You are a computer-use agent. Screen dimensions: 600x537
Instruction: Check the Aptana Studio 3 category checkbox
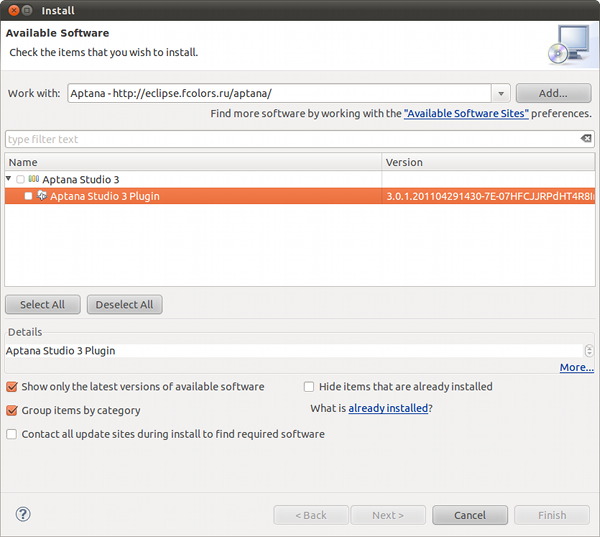point(20,179)
